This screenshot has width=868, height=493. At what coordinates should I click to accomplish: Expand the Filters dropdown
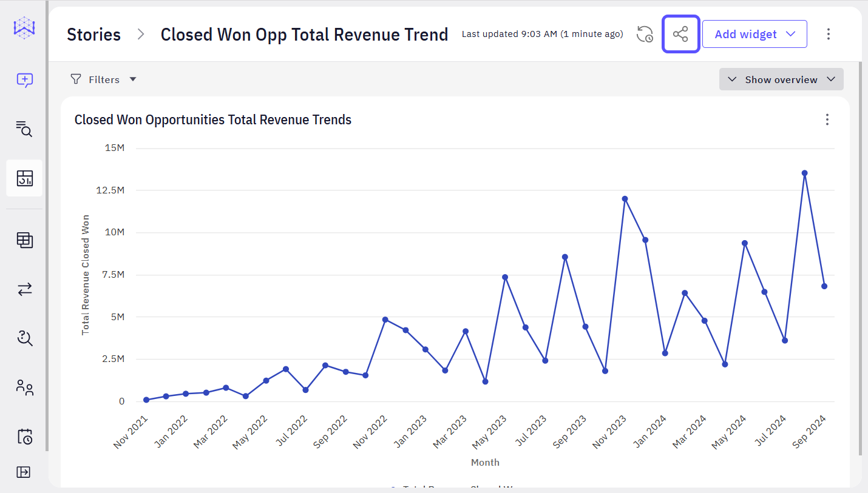click(x=104, y=79)
